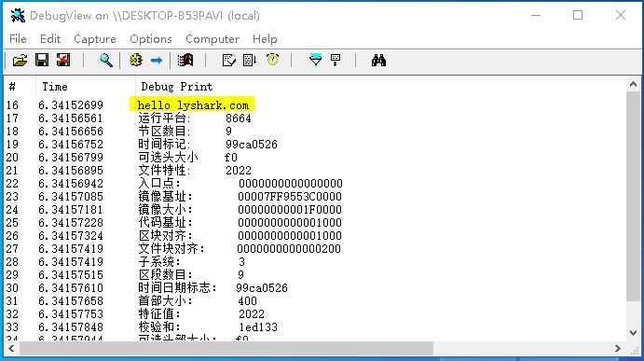Select row 28 with value 3
The image size is (644, 361).
[314, 262]
